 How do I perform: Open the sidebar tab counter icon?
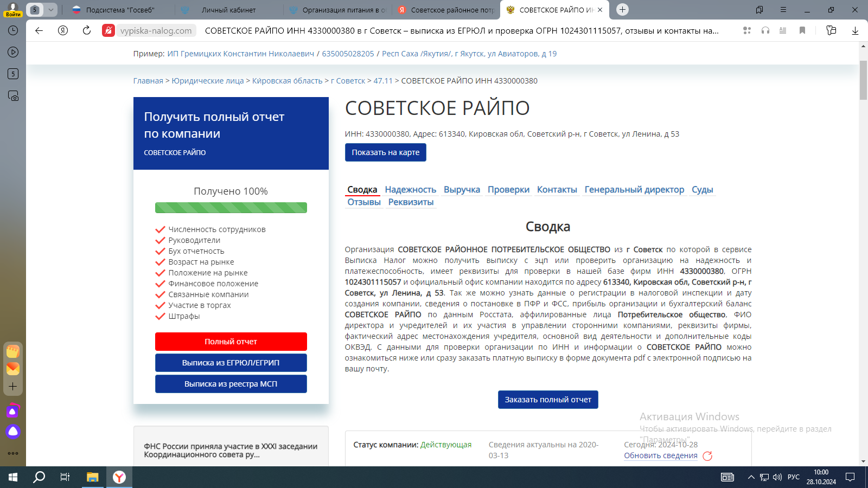13,74
